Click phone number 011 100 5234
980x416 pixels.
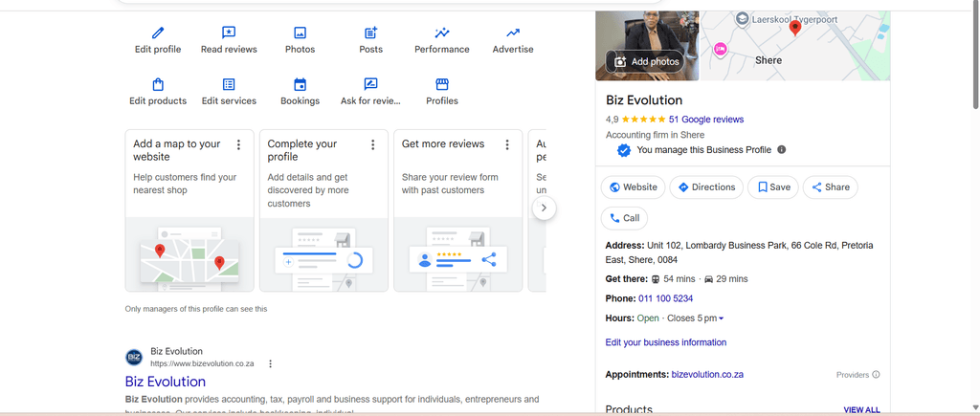coord(666,298)
